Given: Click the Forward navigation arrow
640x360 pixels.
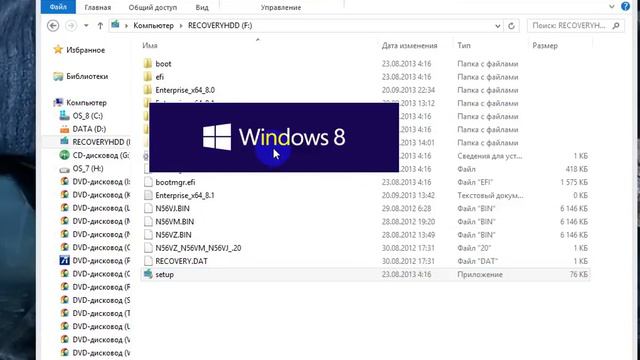Looking at the screenshot, I should 71,26.
